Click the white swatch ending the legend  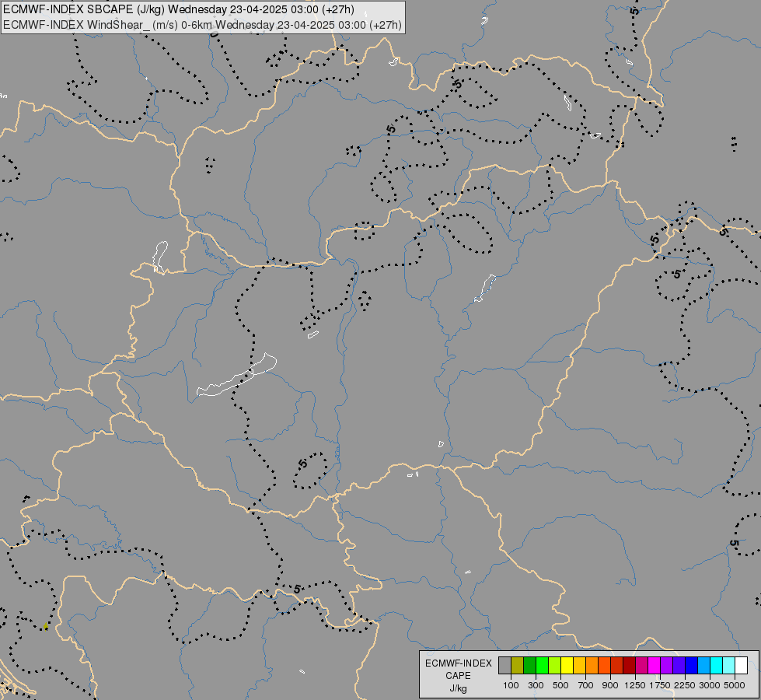tap(741, 665)
